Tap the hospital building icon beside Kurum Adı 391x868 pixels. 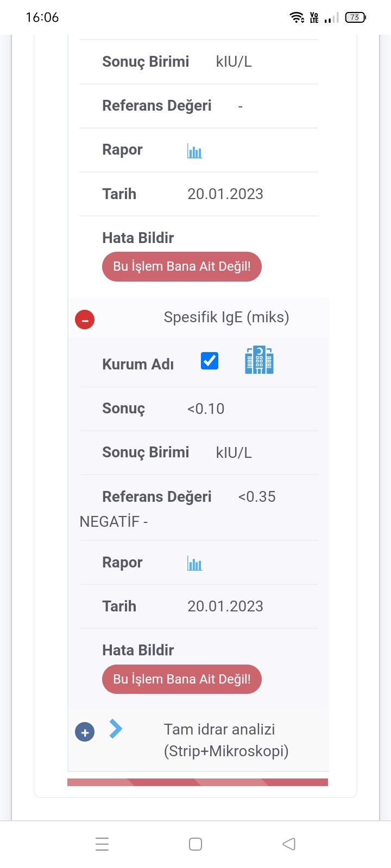pos(259,360)
